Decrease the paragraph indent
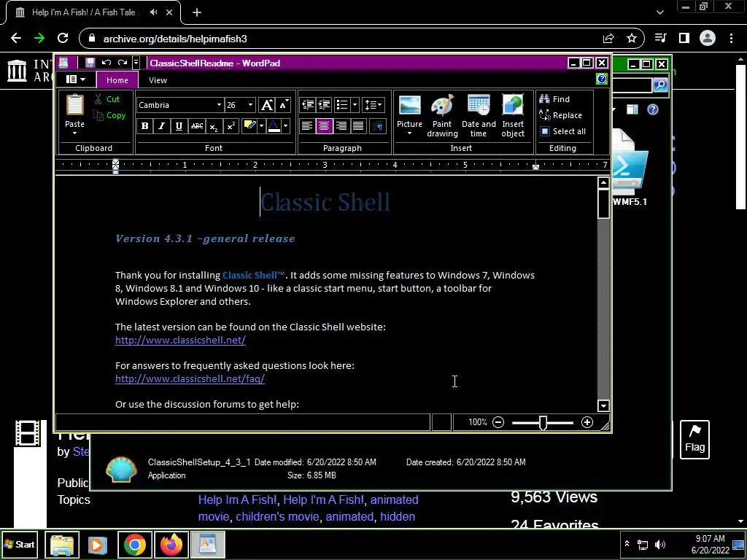The width and height of the screenshot is (747, 560). pyautogui.click(x=308, y=105)
